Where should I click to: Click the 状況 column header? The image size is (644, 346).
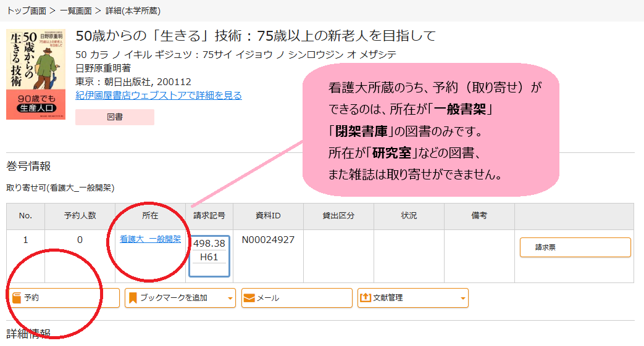tap(409, 215)
